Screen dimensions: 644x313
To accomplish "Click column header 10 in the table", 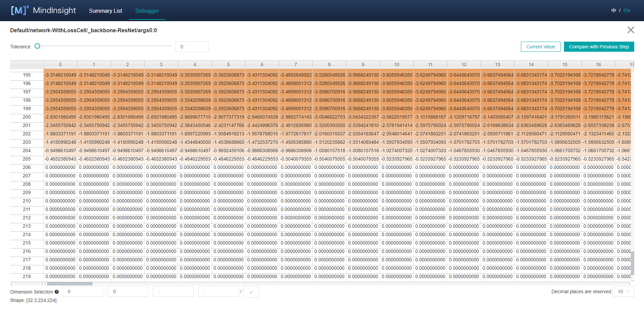I will point(396,64).
